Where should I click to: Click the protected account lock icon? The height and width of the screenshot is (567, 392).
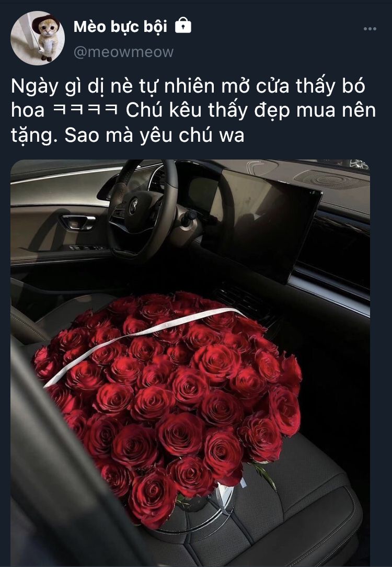183,26
